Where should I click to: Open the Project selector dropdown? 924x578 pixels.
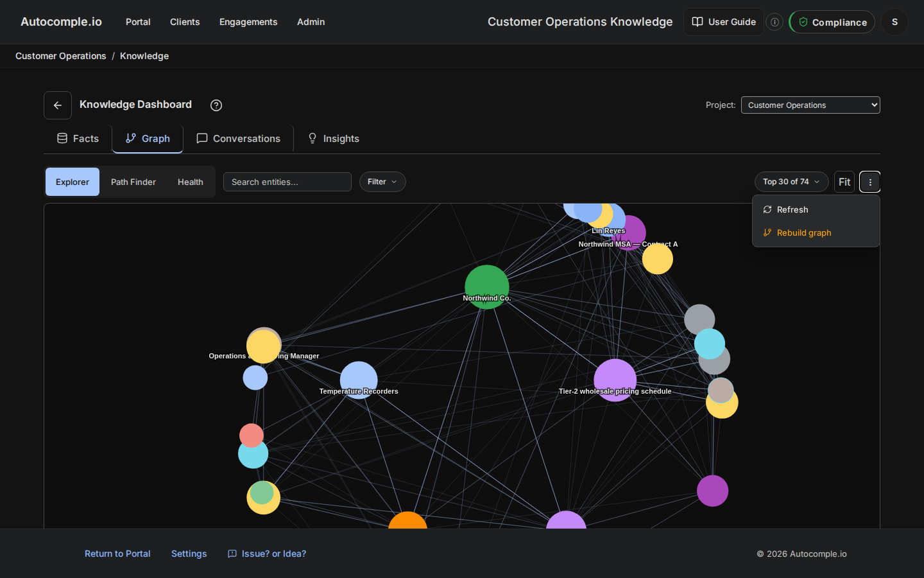point(810,105)
